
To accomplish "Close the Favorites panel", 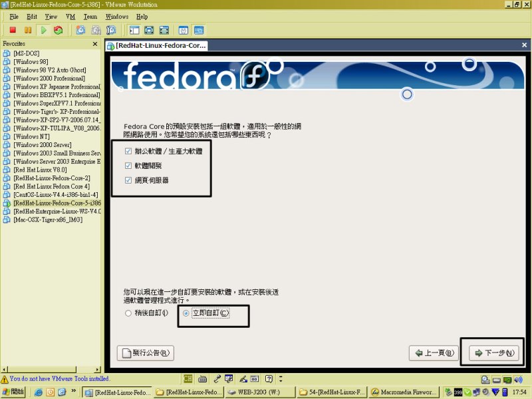I will [95, 44].
